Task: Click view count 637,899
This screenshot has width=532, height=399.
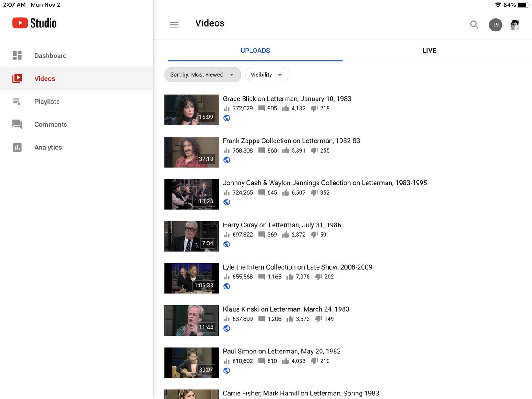Action: [243, 319]
